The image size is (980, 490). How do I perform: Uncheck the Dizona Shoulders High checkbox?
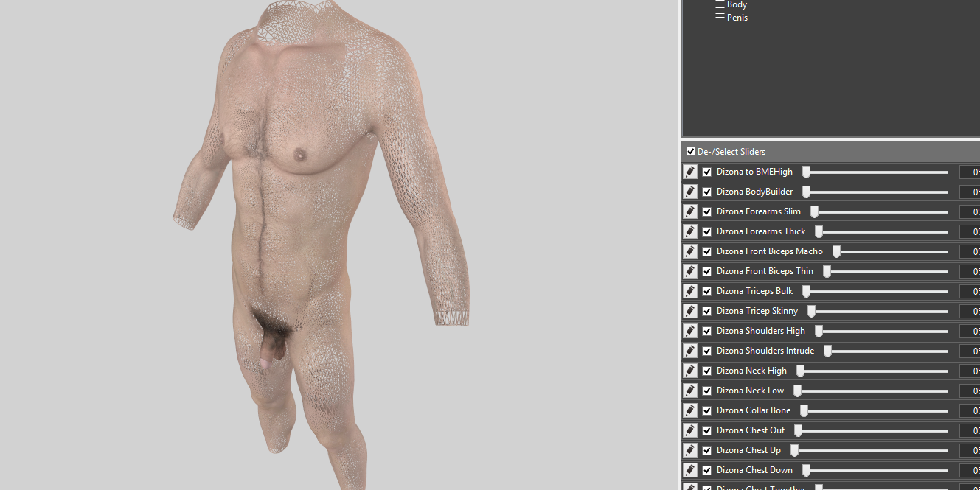707,331
